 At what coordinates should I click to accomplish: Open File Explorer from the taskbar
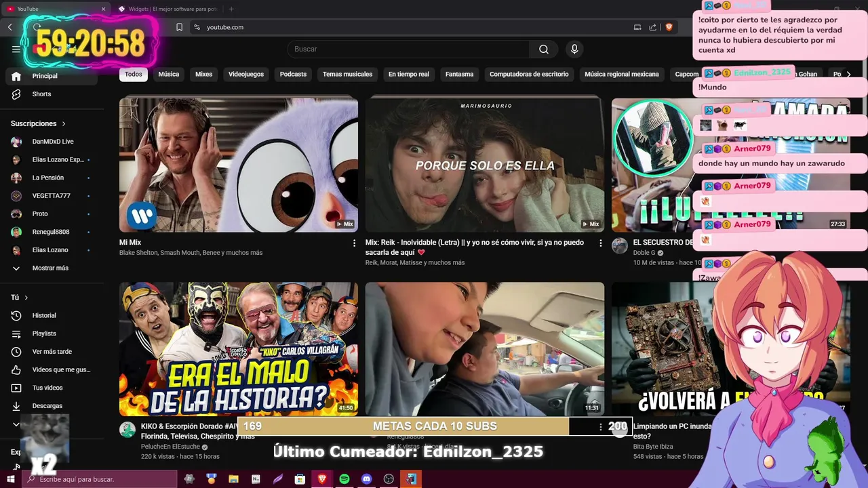[233, 479]
